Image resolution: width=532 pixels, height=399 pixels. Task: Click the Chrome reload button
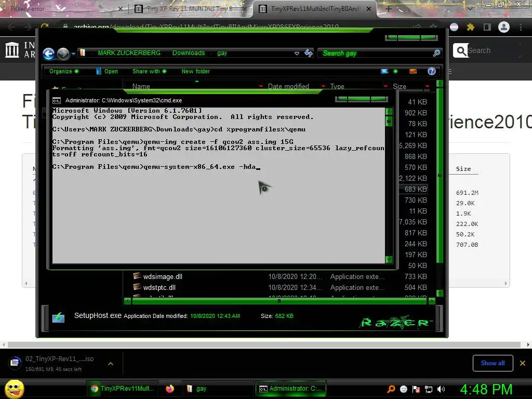tap(45, 27)
